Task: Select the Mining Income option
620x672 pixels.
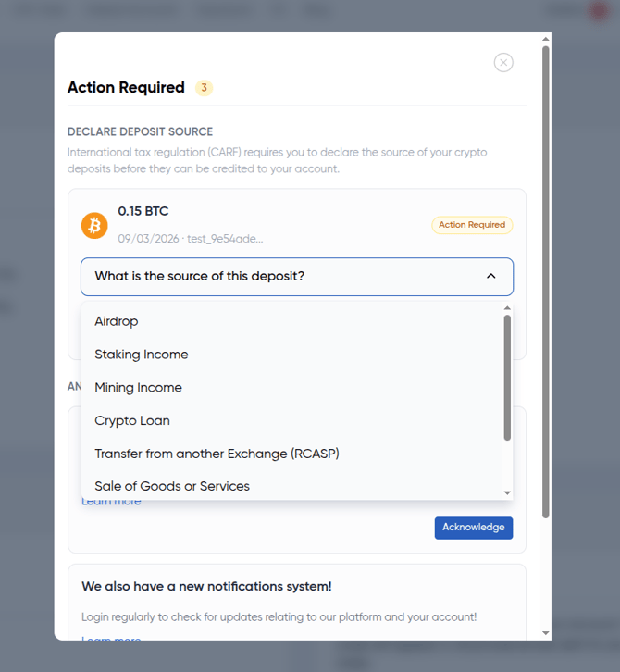Action: [139, 388]
